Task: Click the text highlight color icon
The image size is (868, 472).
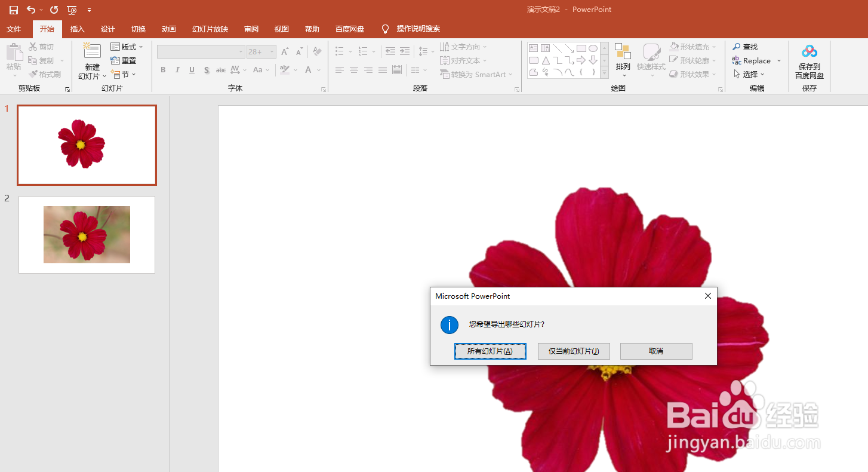Action: click(285, 70)
